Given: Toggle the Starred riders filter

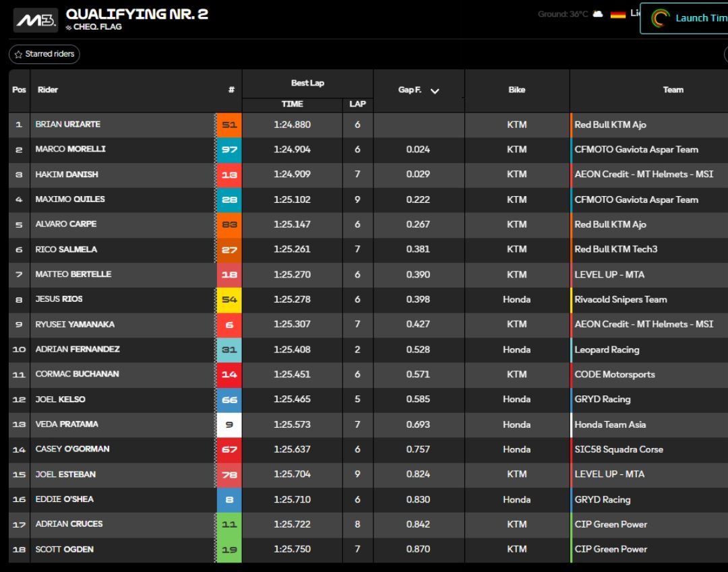Looking at the screenshot, I should (x=44, y=55).
